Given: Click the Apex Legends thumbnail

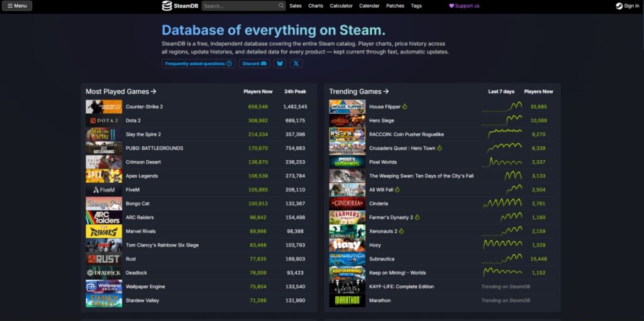Looking at the screenshot, I should pos(104,176).
